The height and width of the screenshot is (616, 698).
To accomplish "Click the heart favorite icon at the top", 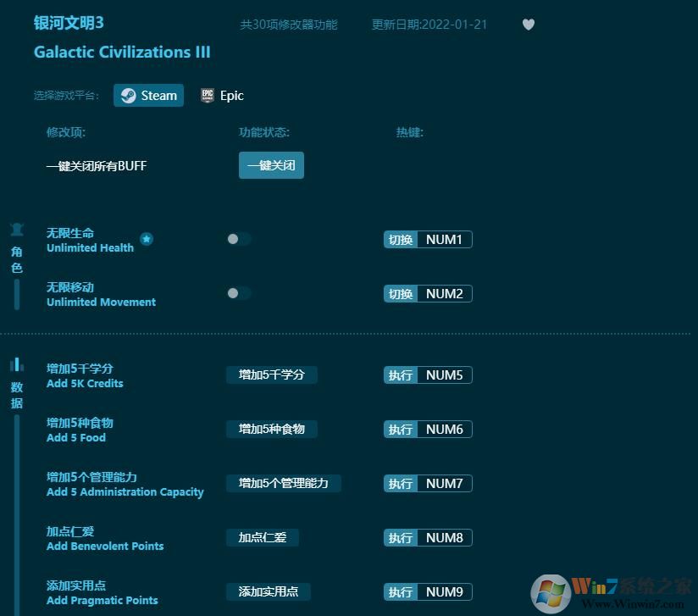I will point(528,25).
